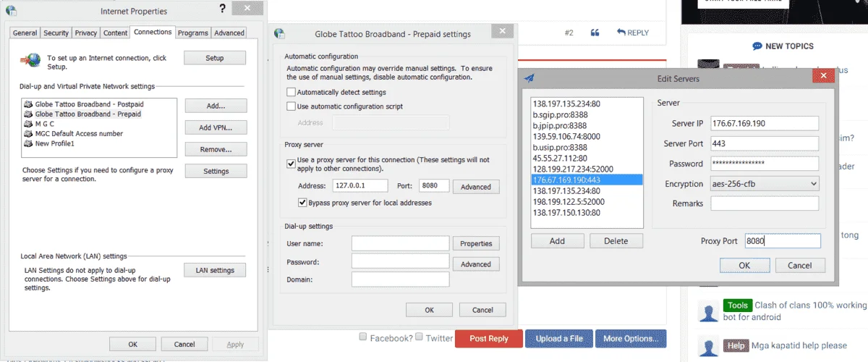Click the More Options... button
The image size is (868, 362).
[x=632, y=339]
